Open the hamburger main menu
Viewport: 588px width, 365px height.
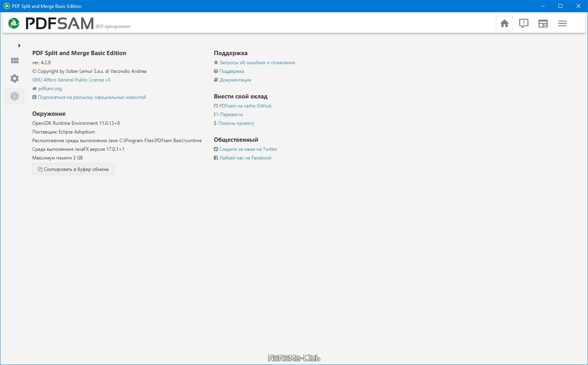[x=562, y=24]
